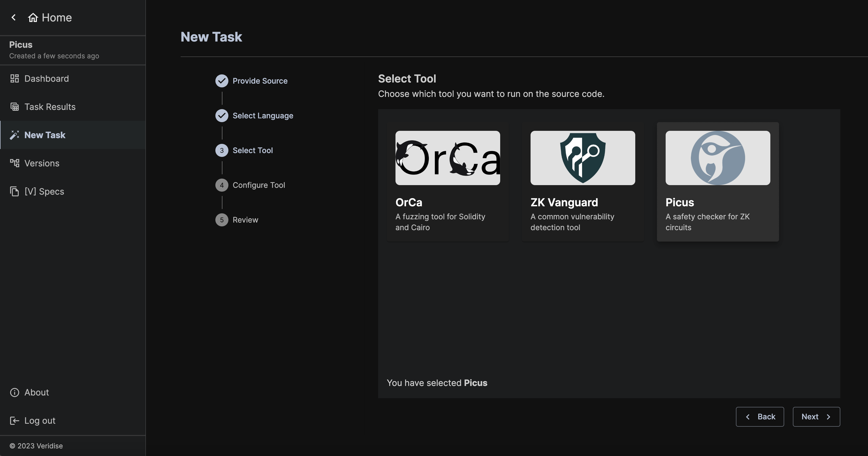Click step 4 circle for Configure Tool
The image size is (868, 456).
[x=222, y=185]
